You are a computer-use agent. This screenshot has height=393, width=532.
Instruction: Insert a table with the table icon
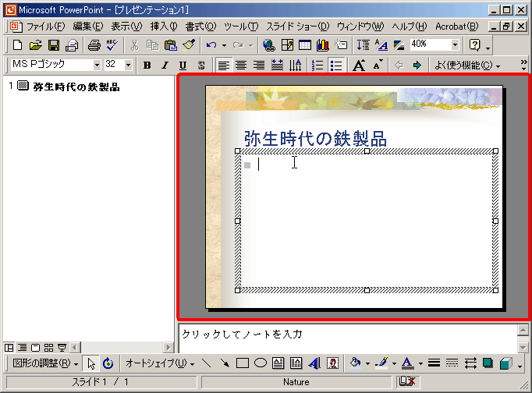click(x=305, y=45)
